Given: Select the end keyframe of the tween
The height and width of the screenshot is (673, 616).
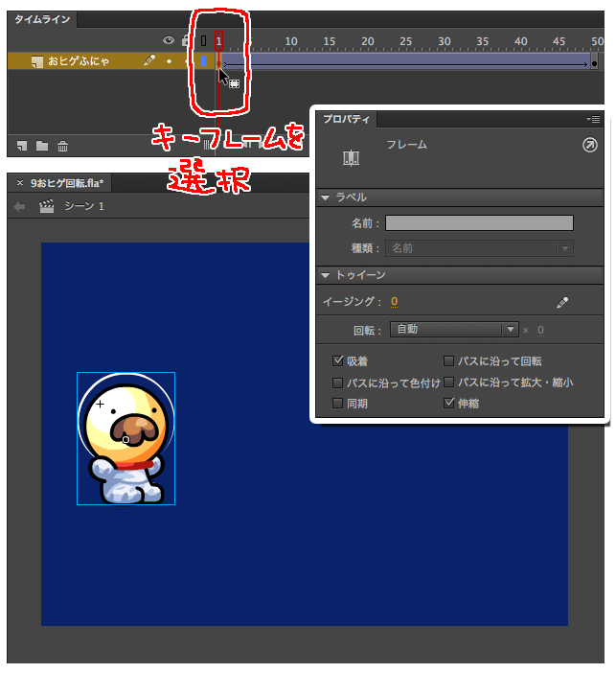Looking at the screenshot, I should click(594, 64).
